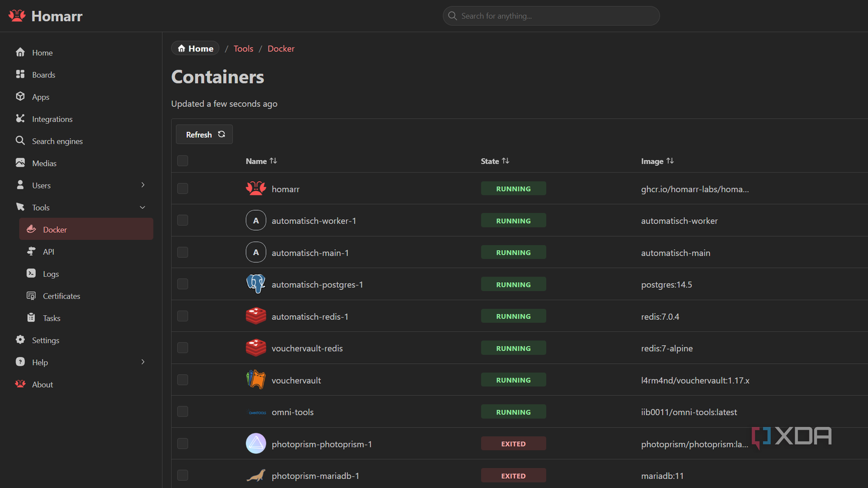
Task: Check the automatisch-postgres-1 row checkbox
Action: coord(182,284)
